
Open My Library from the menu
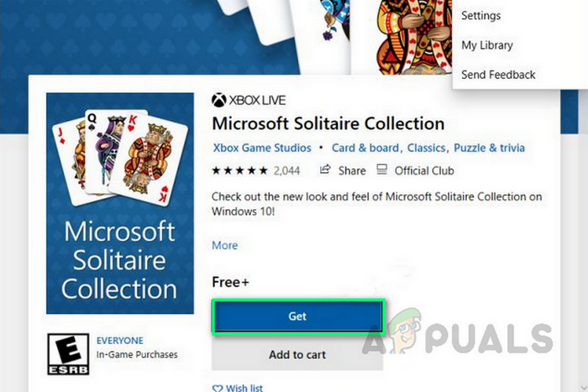click(x=487, y=45)
